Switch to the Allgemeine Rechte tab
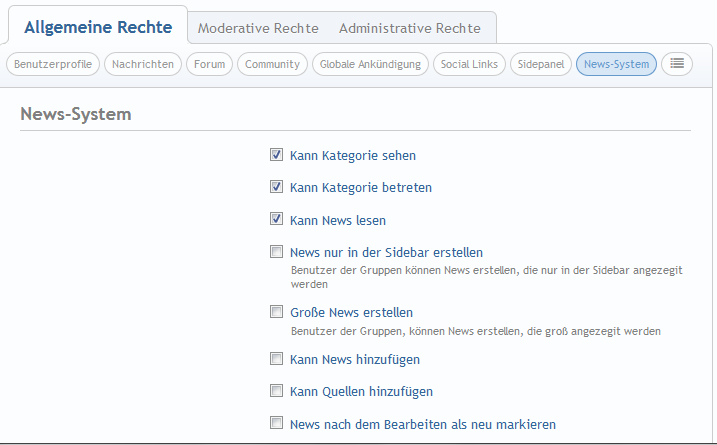The width and height of the screenshot is (717, 445). click(98, 27)
